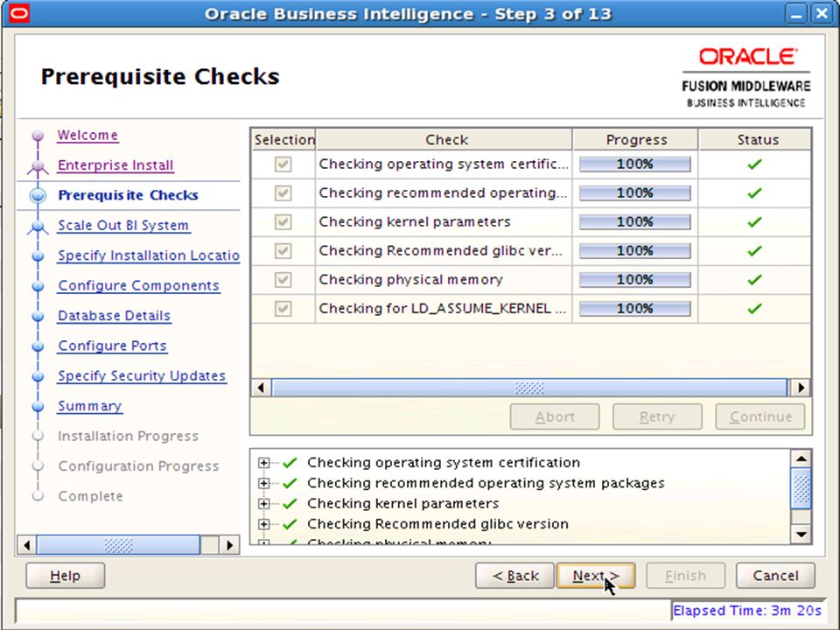The height and width of the screenshot is (630, 840).
Task: Toggle the selection checkbox for physical memory check
Action: coord(283,280)
